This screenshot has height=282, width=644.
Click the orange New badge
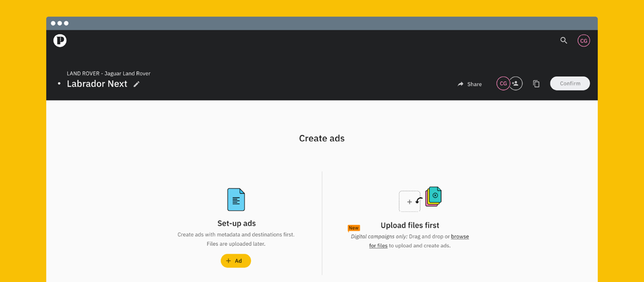pyautogui.click(x=354, y=228)
